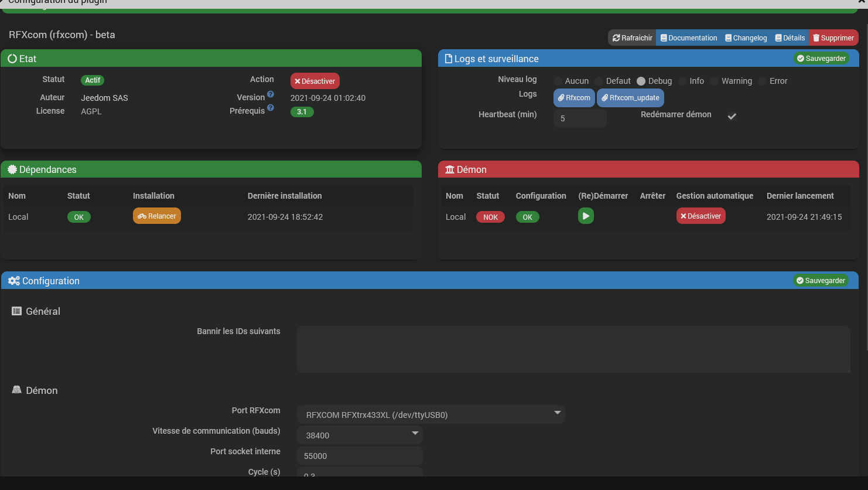Click the Démon panel building icon
The height and width of the screenshot is (490, 868).
450,169
